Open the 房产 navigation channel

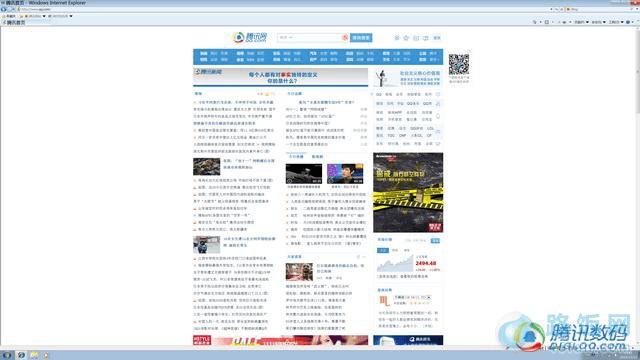coord(313,60)
